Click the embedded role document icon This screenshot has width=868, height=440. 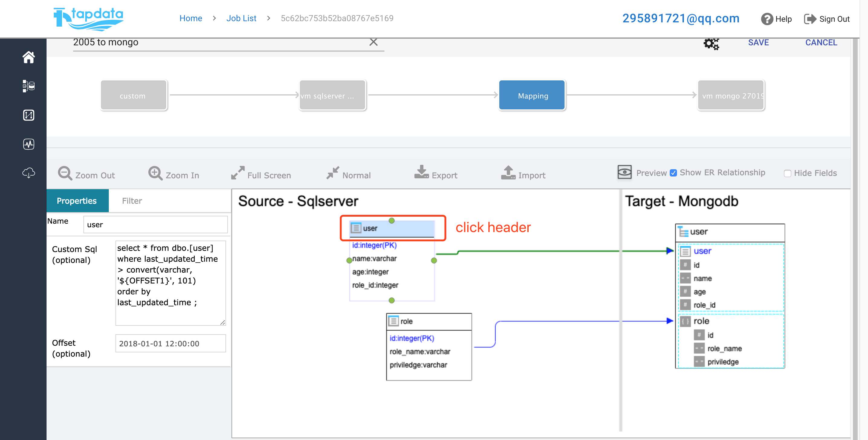(x=685, y=322)
